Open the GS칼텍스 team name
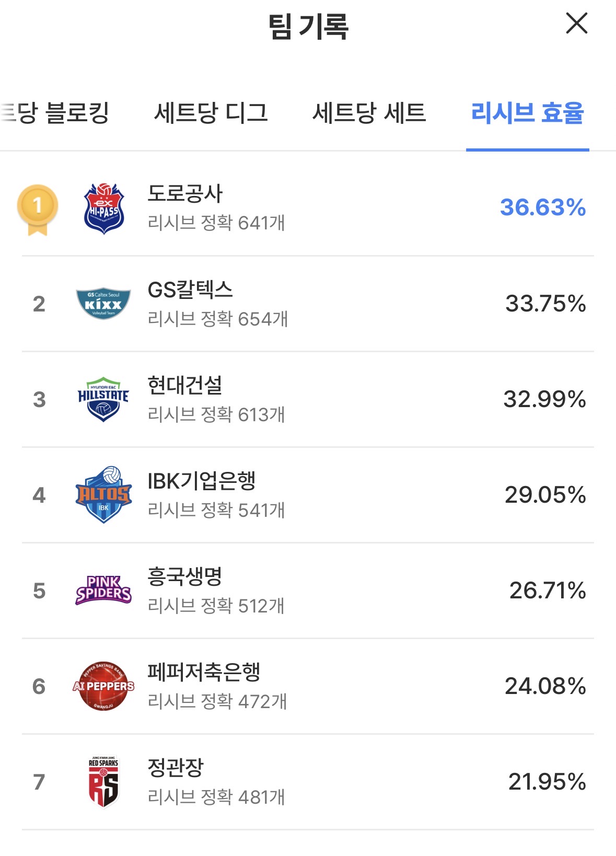The width and height of the screenshot is (616, 856). click(x=190, y=290)
